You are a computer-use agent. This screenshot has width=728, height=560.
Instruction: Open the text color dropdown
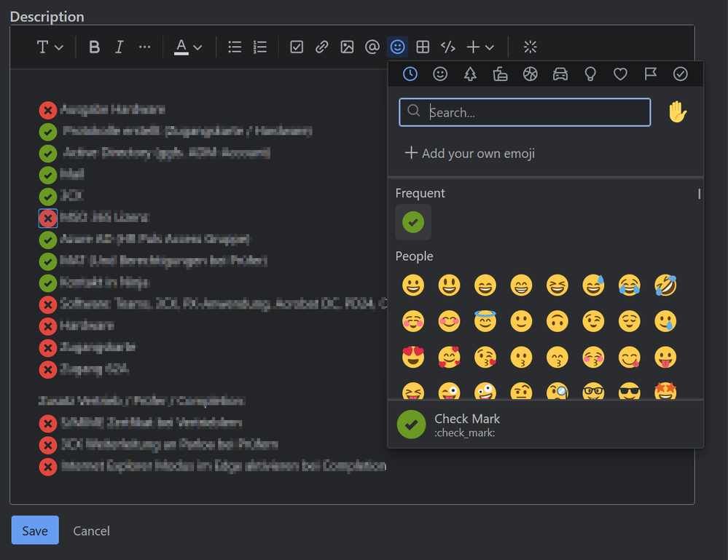pos(187,47)
